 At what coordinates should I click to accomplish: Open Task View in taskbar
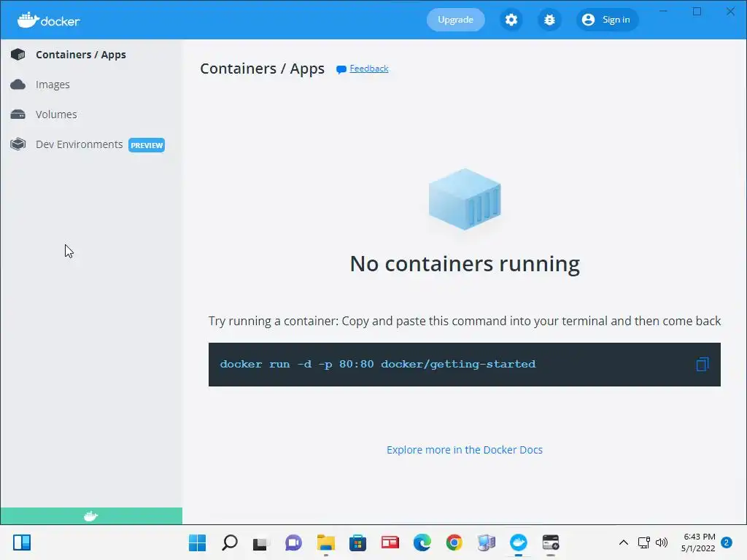261,542
